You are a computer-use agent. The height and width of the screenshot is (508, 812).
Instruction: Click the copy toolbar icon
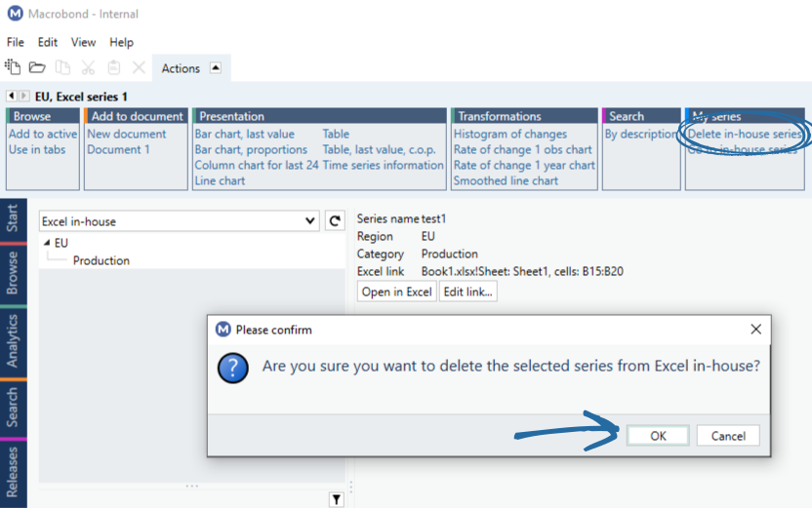pyautogui.click(x=62, y=67)
